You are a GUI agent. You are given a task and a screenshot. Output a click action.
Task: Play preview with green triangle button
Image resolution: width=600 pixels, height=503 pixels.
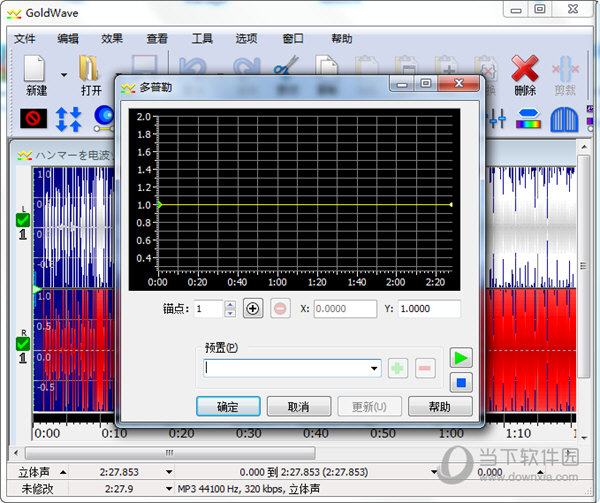click(x=461, y=358)
